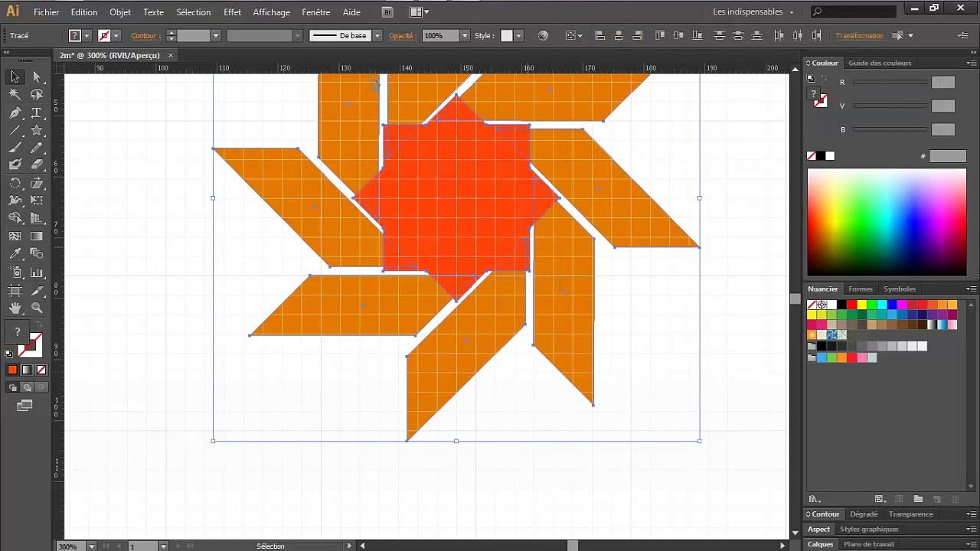Image resolution: width=980 pixels, height=551 pixels.
Task: Set fill mode to Color
Action: click(12, 370)
